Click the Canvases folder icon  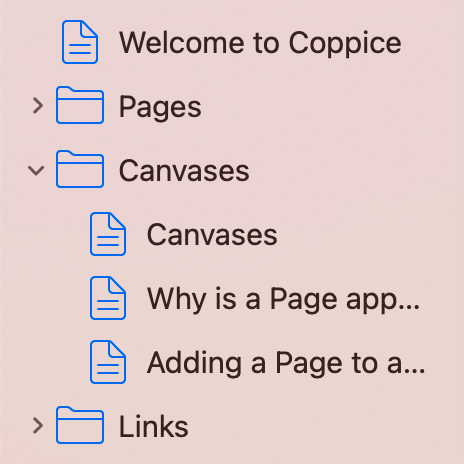(x=80, y=169)
